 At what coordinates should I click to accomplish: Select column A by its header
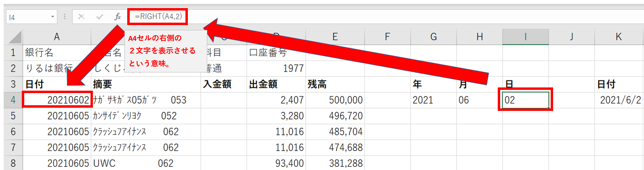point(57,37)
